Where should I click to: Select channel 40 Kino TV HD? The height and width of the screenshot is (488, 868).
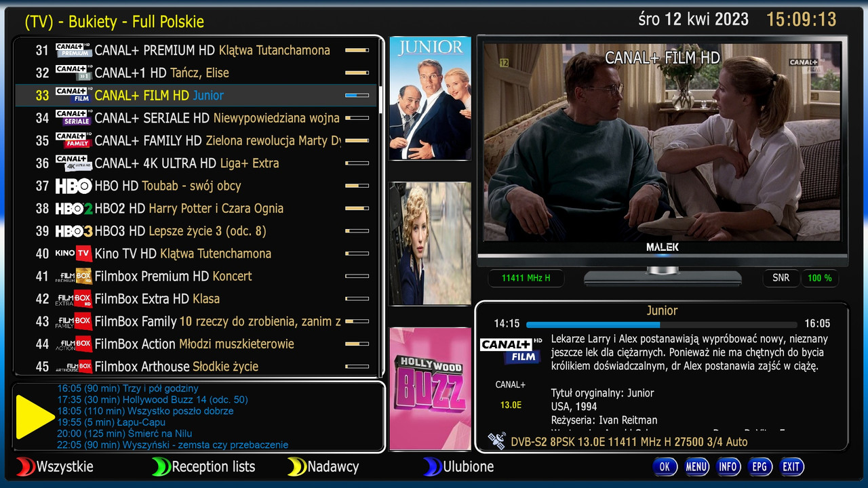196,253
